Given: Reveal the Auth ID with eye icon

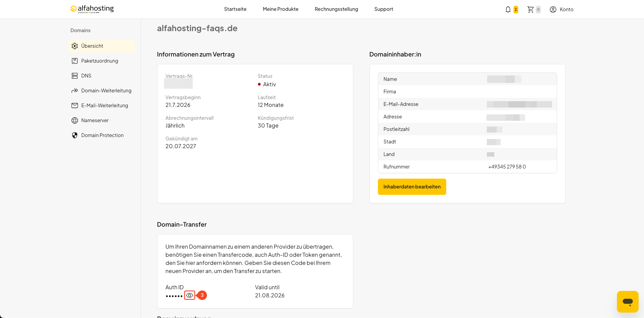Looking at the screenshot, I should [190, 295].
